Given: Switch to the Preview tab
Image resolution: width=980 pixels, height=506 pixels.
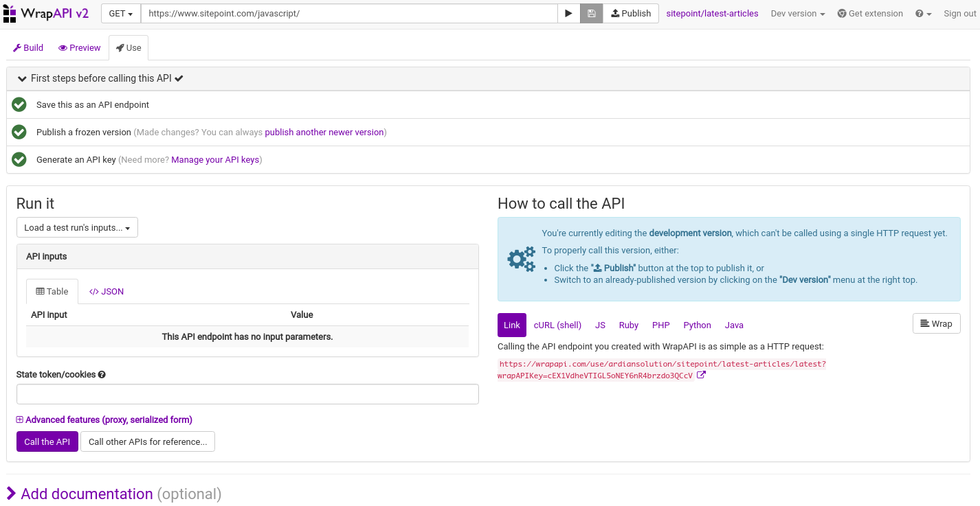Looking at the screenshot, I should (x=80, y=48).
